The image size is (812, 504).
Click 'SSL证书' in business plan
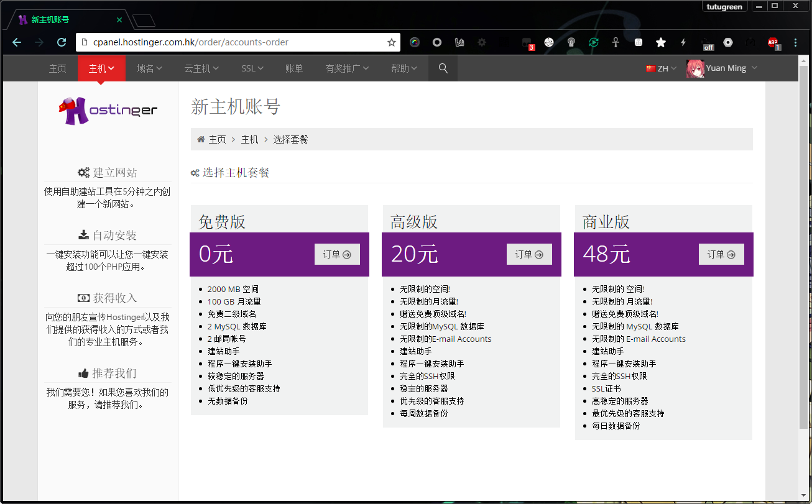click(x=606, y=388)
